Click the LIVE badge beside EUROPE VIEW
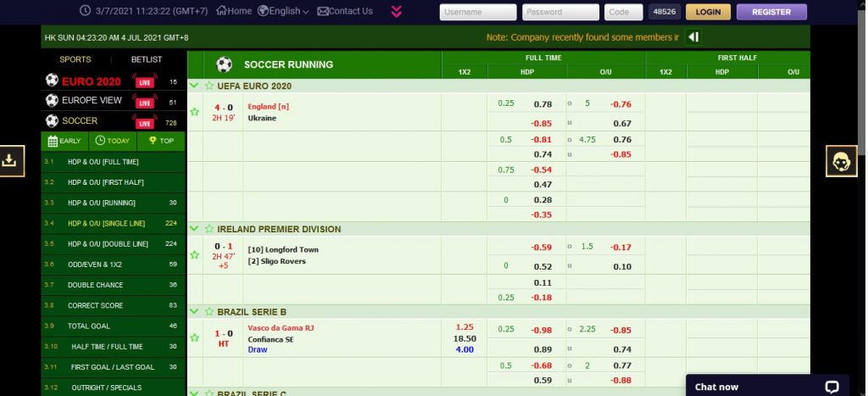 tap(144, 103)
